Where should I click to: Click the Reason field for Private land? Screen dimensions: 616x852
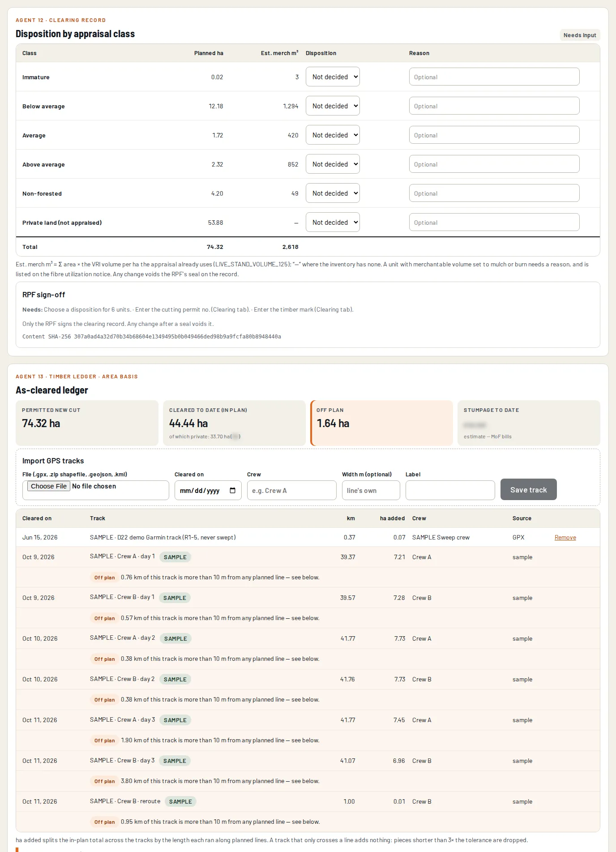click(494, 222)
